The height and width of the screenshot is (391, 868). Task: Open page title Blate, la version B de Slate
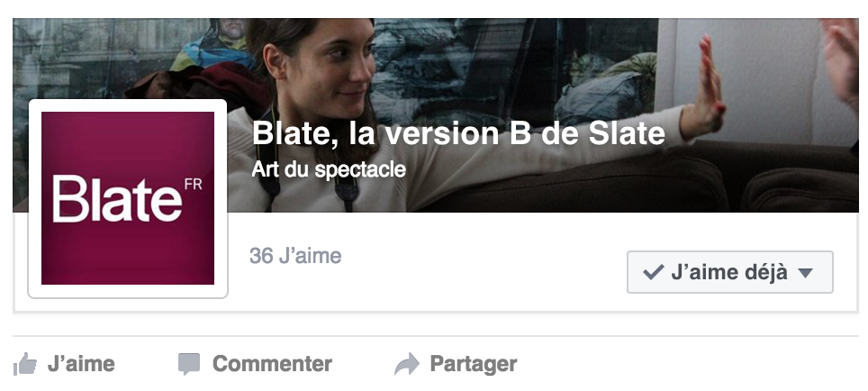click(458, 133)
